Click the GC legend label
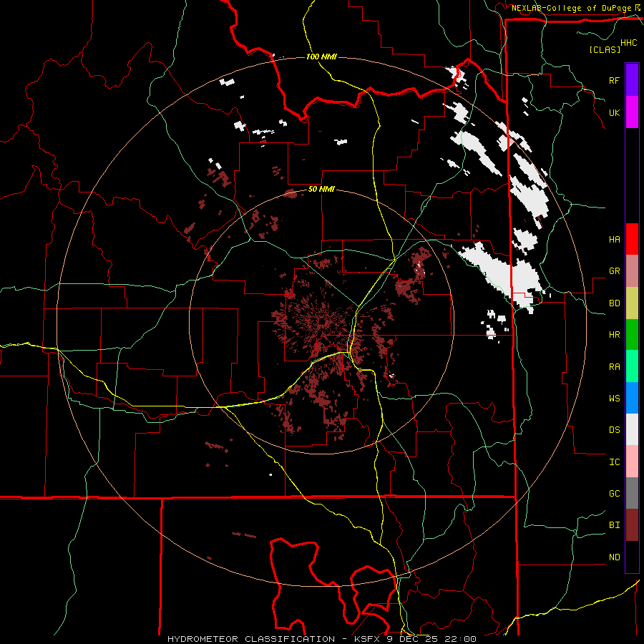 click(614, 494)
